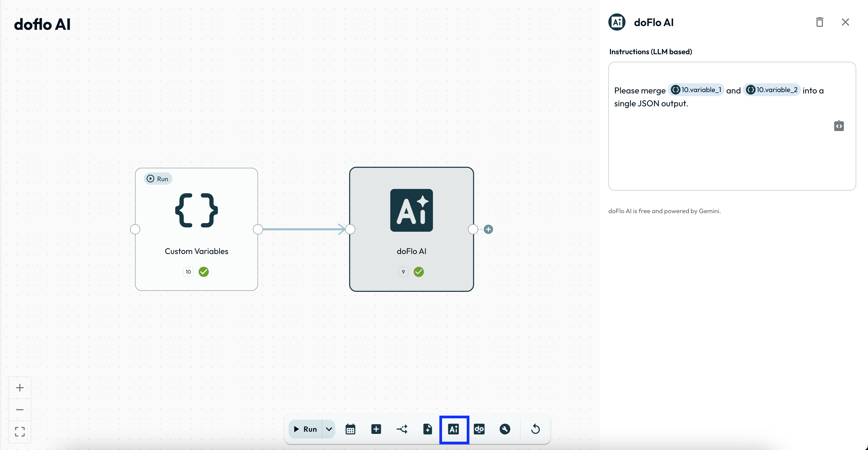Click 'doFlo AI is free and powered by Gemini' text
Viewport: 868px width, 450px height.
point(664,211)
